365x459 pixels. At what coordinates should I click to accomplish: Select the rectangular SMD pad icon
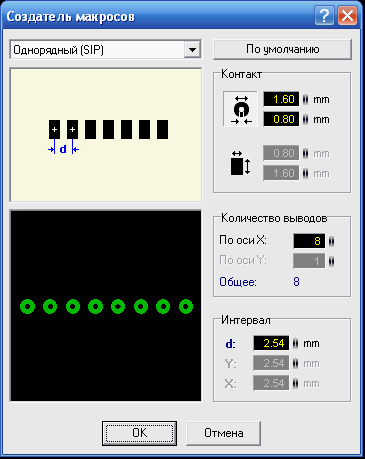coord(240,163)
